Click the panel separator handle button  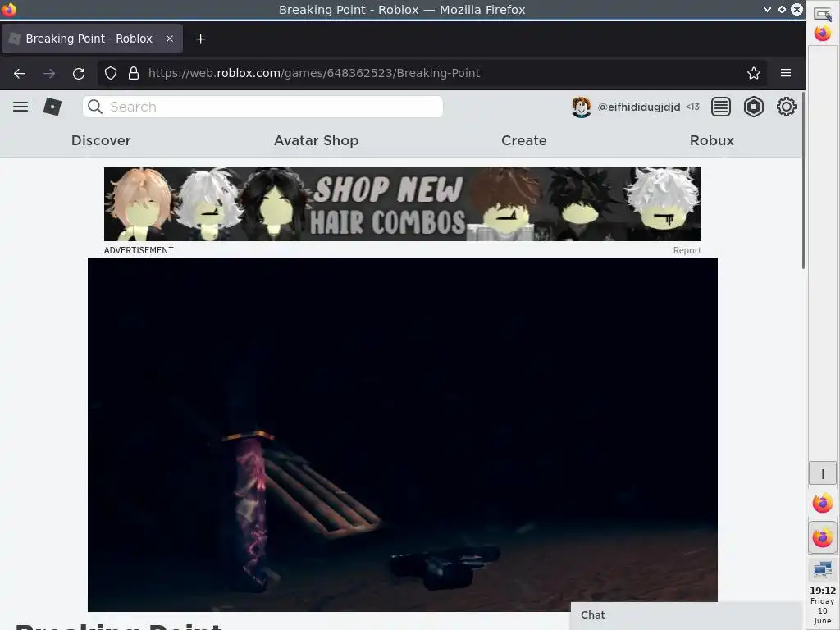point(822,473)
